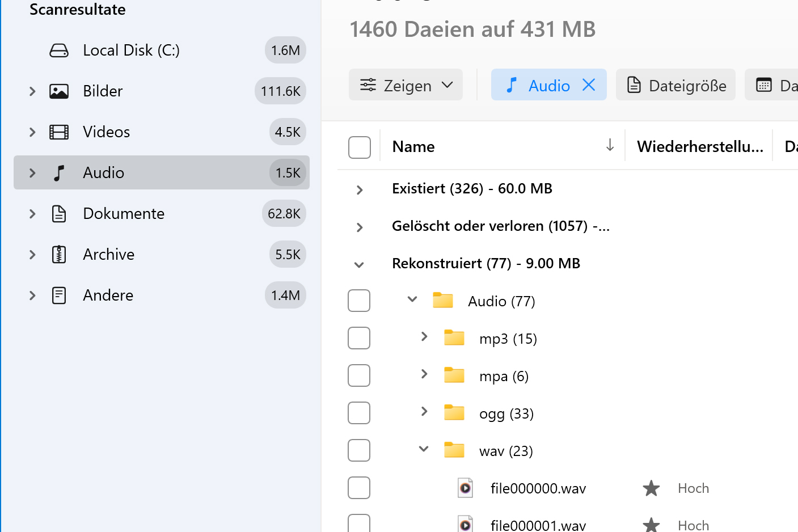Expand the Existiert (326) group
This screenshot has width=798, height=532.
point(360,190)
